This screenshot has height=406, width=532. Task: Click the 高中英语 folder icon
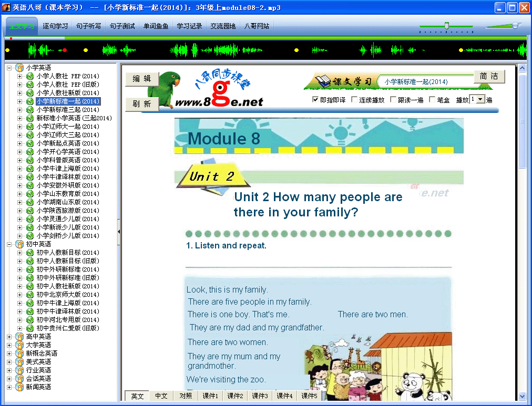click(x=19, y=337)
